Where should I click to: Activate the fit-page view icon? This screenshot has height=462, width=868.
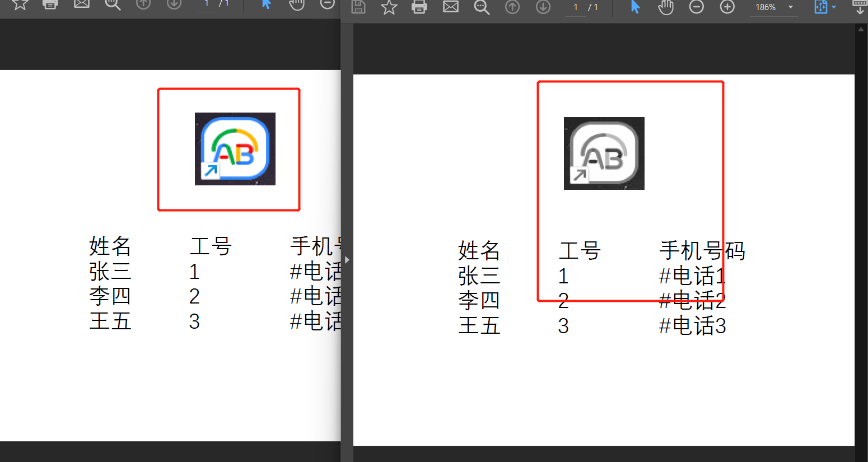pos(820,7)
